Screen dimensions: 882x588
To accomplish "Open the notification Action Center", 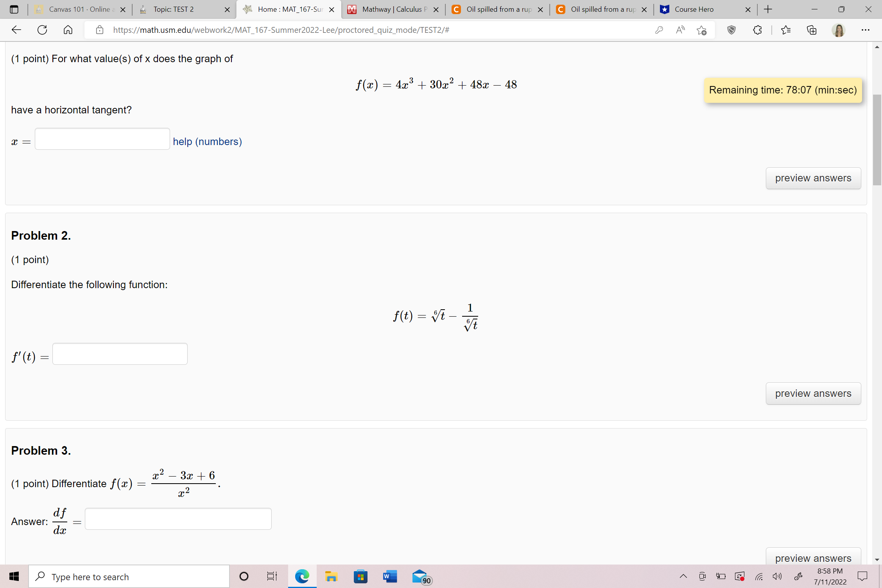I will [863, 576].
